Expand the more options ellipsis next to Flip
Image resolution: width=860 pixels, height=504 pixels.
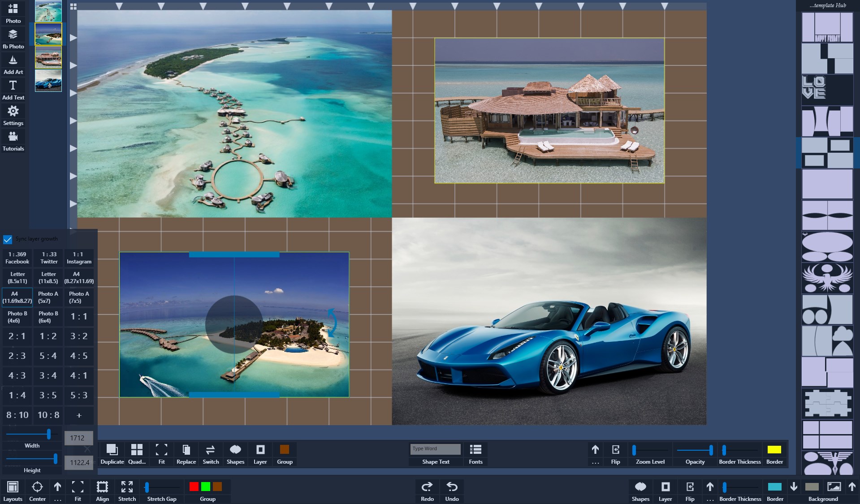[x=595, y=452]
